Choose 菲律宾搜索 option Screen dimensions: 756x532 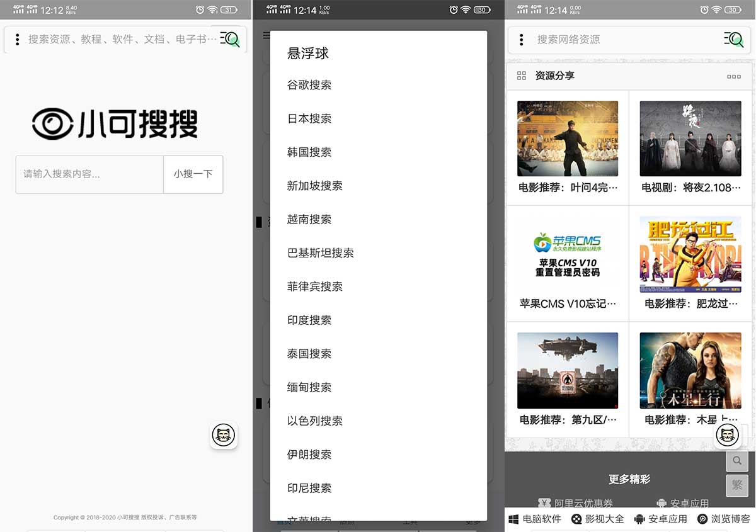point(315,286)
